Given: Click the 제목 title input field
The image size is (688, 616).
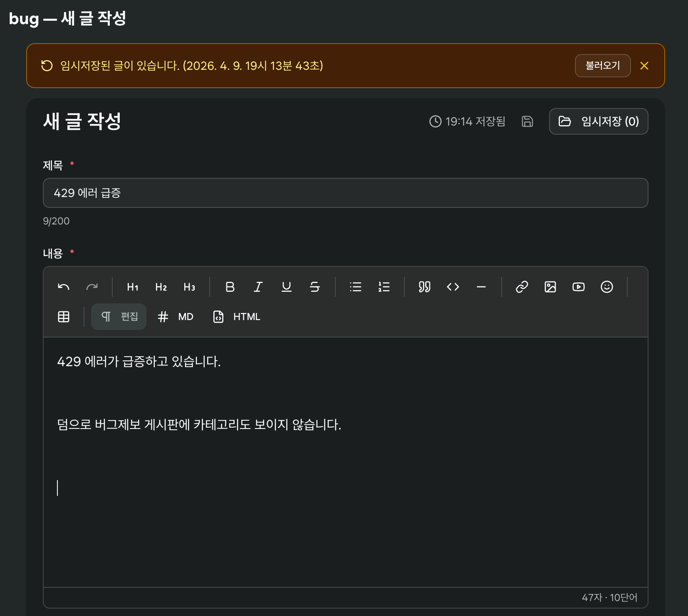Looking at the screenshot, I should pos(346,193).
